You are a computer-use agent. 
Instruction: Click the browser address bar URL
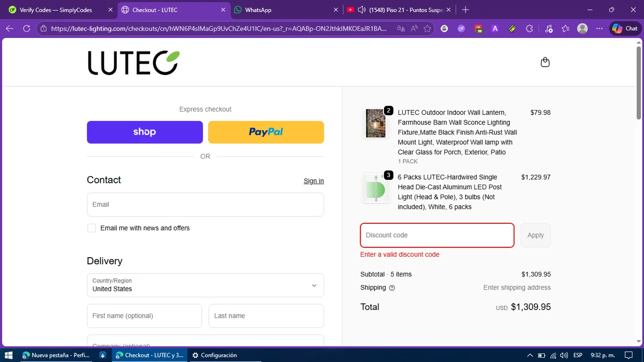pos(219,28)
